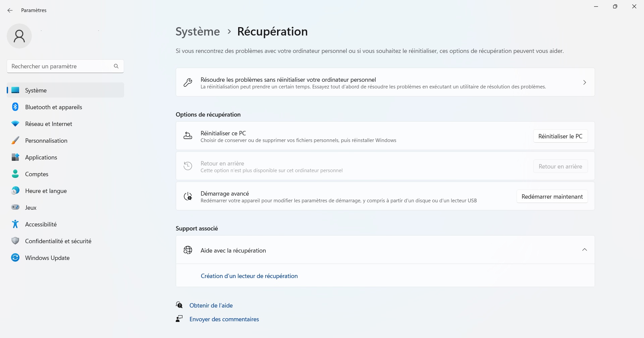Open Heure et langue settings

pyautogui.click(x=65, y=191)
